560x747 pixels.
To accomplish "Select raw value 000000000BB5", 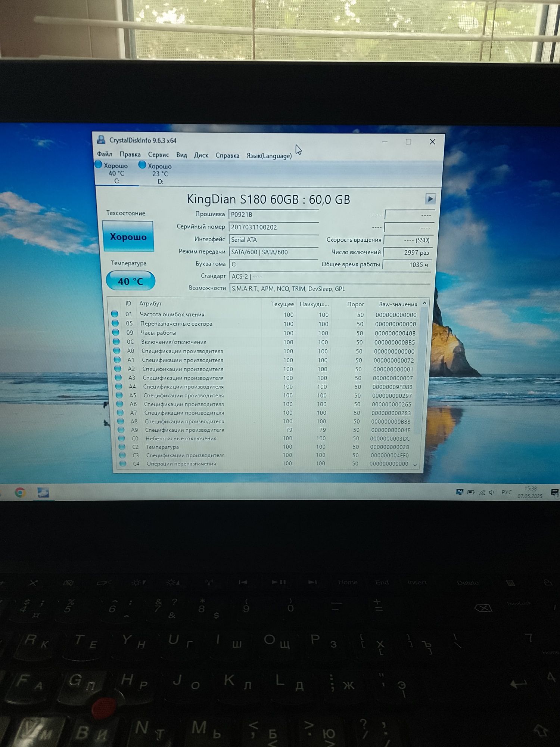I will point(395,342).
